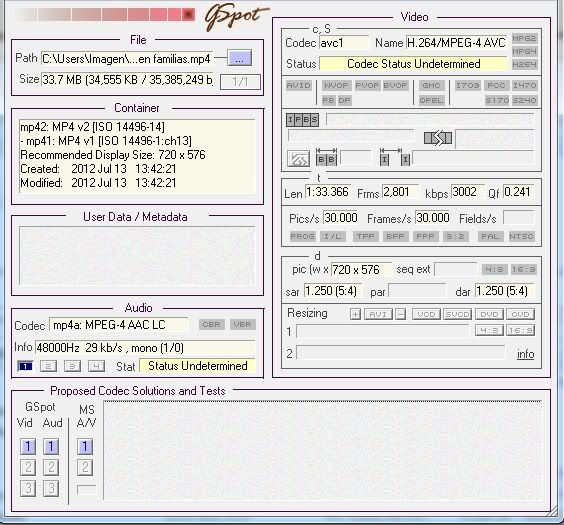Click the I-I keyframe interval icon
Image resolution: width=564 pixels, height=525 pixels.
point(395,157)
